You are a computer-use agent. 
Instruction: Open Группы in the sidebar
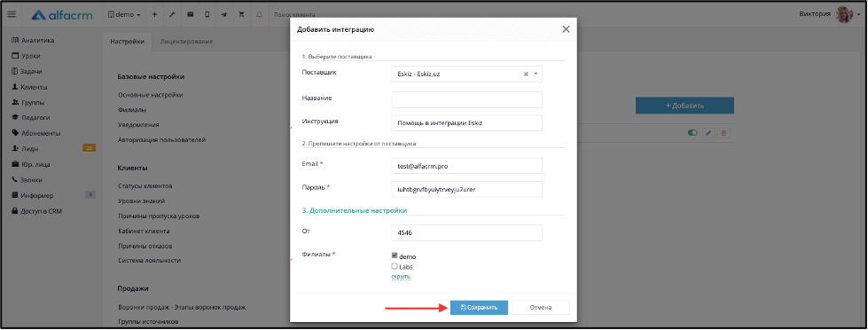[x=28, y=102]
